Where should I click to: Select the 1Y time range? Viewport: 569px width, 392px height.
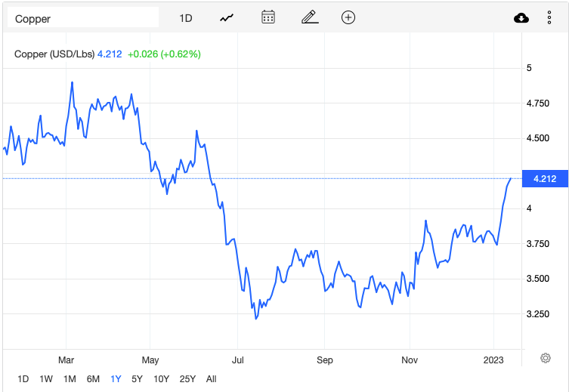[x=116, y=379]
